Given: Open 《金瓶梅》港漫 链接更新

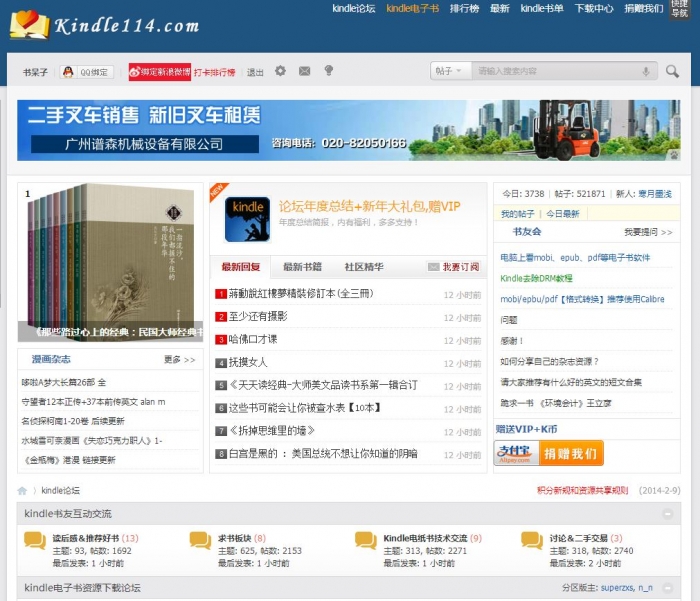Looking at the screenshot, I should (x=68, y=460).
